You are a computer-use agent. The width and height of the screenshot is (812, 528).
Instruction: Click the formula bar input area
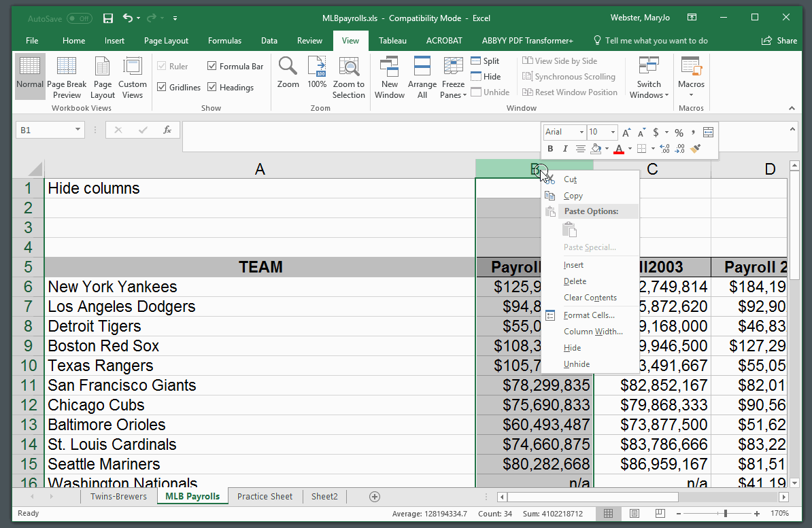tap(361, 136)
